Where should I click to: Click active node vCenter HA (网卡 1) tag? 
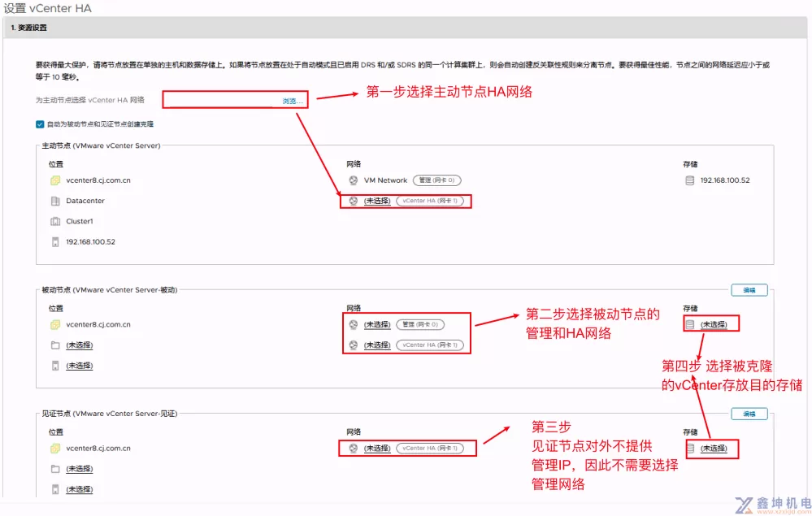pyautogui.click(x=430, y=201)
